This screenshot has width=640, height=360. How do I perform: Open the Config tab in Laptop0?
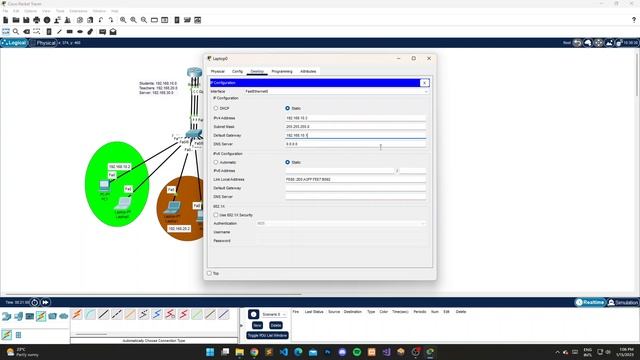[x=237, y=71]
